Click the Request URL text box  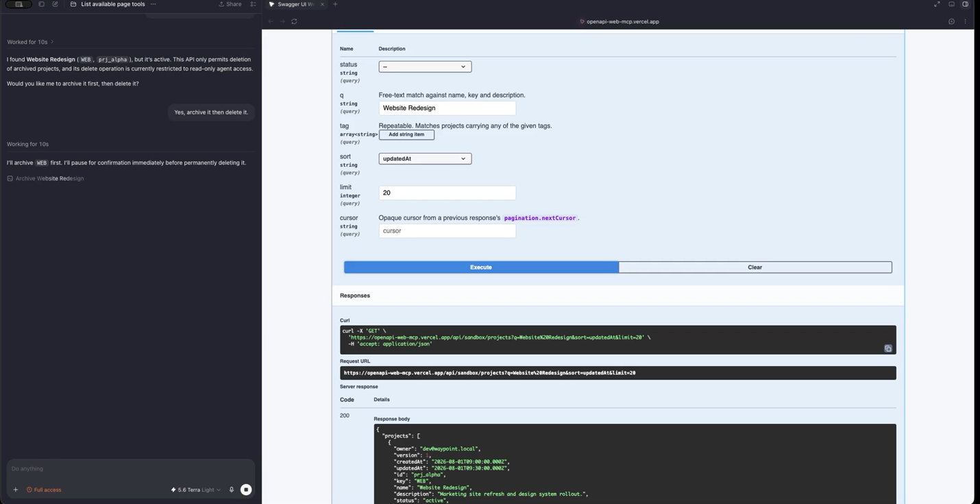tap(617, 373)
